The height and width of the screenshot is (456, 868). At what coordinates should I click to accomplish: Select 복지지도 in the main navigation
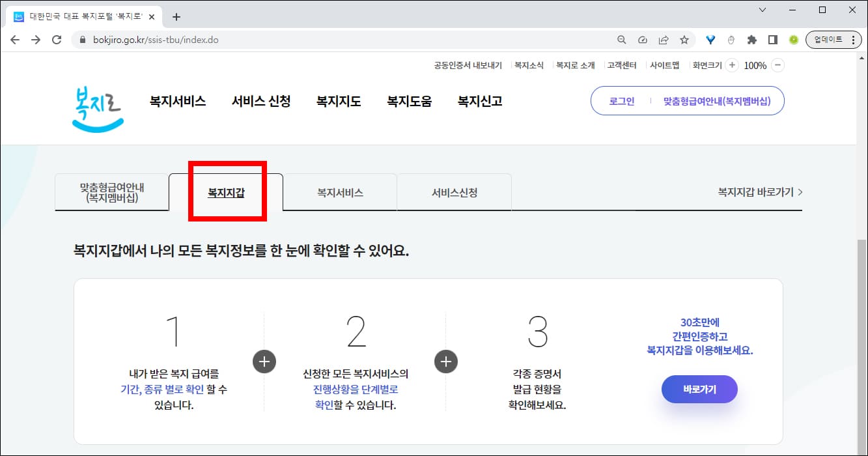[x=337, y=101]
